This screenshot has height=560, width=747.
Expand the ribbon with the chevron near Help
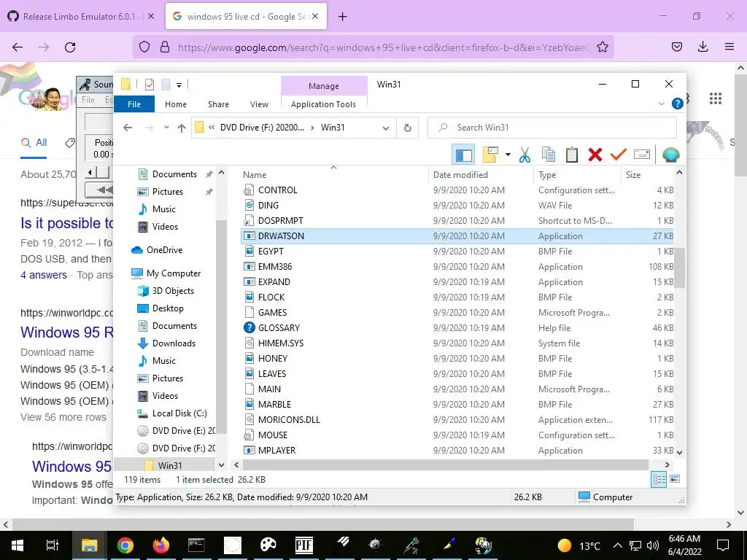pos(661,104)
